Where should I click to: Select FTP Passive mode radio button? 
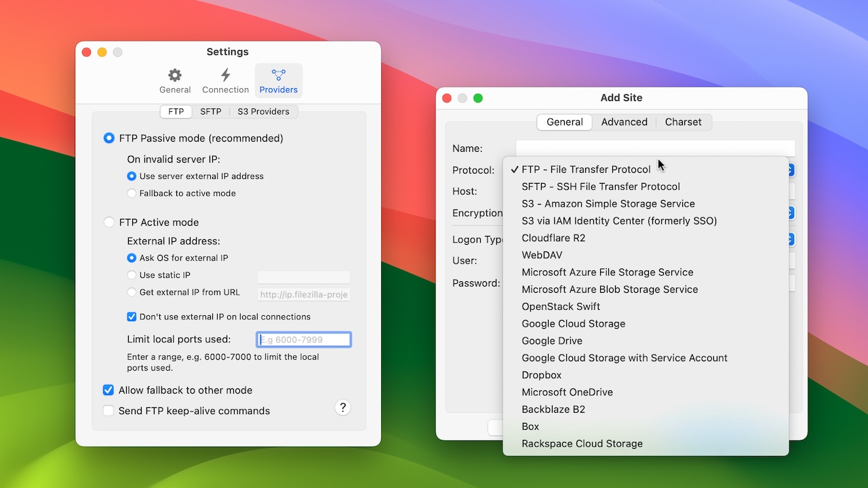pos(108,138)
